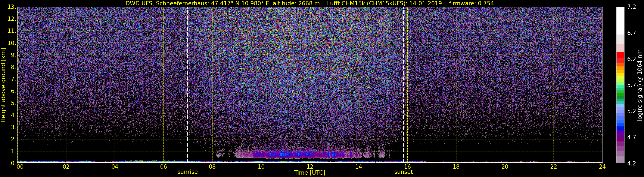
Task: Pick the red band on the colorbar
Action: [x=620, y=55]
